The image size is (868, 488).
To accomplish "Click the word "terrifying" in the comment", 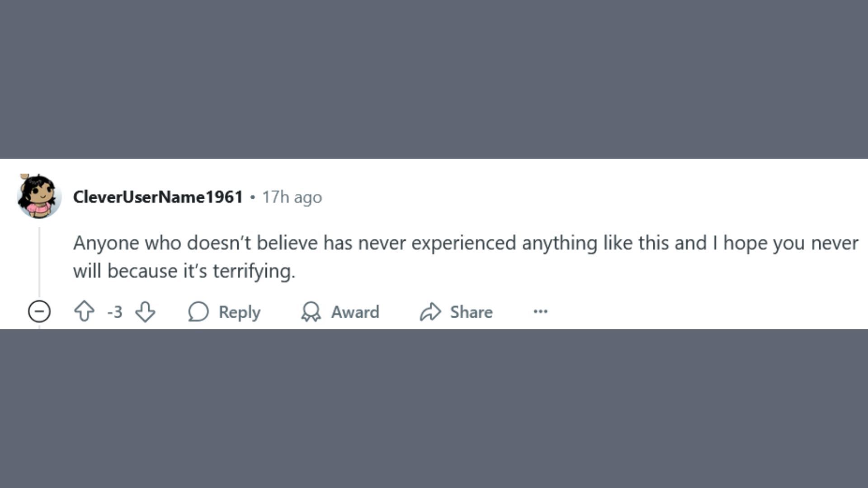I will point(252,271).
